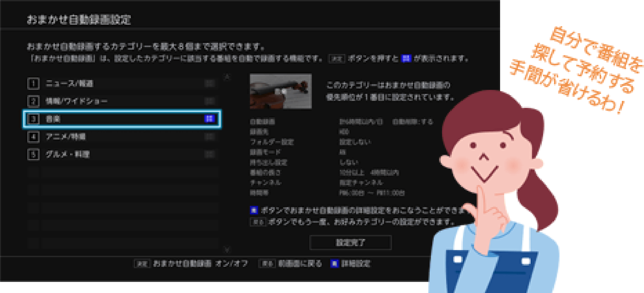Click 戻る key icon in footer

click(x=267, y=263)
